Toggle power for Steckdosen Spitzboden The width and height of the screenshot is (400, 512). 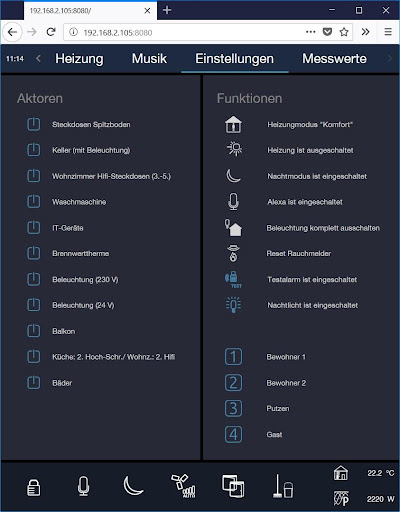[x=33, y=124]
